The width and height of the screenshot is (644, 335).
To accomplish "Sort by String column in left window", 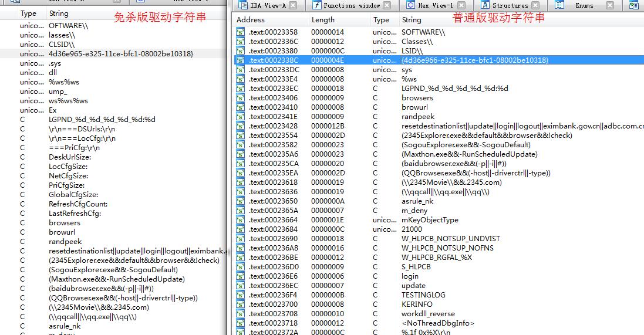I will click(x=59, y=13).
